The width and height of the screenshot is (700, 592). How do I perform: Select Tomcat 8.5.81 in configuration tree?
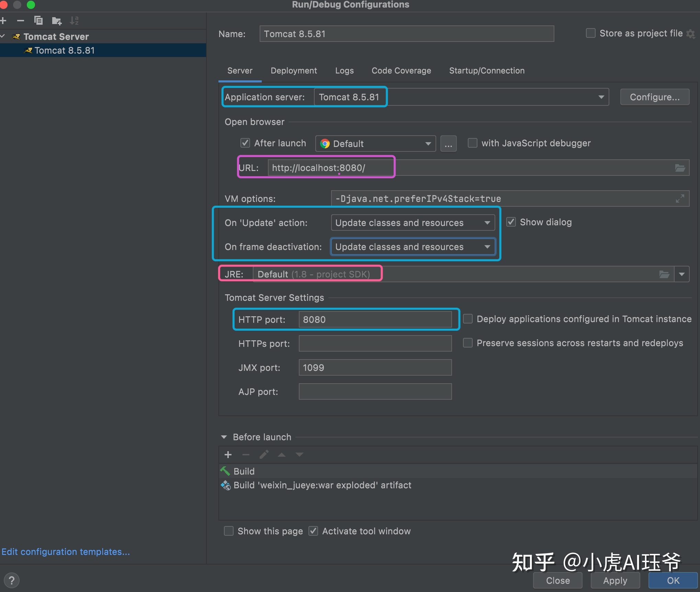click(103, 50)
